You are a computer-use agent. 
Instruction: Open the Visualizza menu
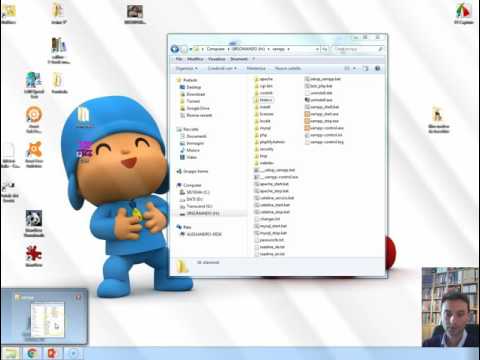[x=217, y=59]
